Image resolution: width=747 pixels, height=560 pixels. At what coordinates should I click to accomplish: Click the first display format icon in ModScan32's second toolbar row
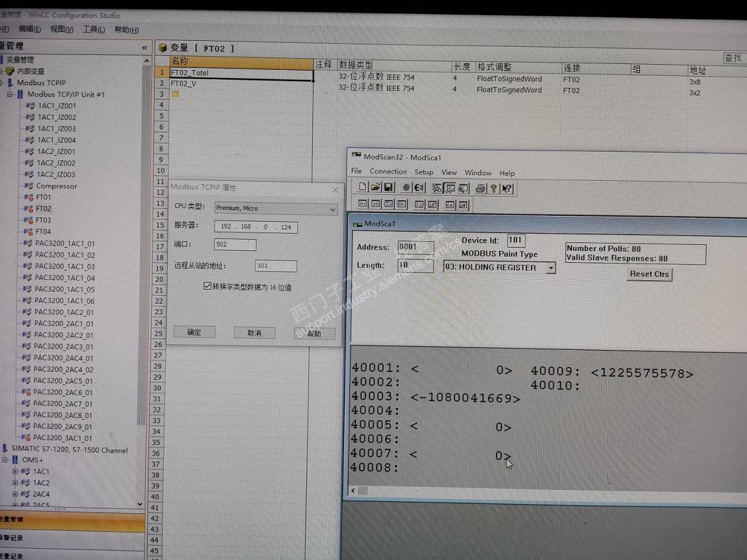pyautogui.click(x=362, y=204)
